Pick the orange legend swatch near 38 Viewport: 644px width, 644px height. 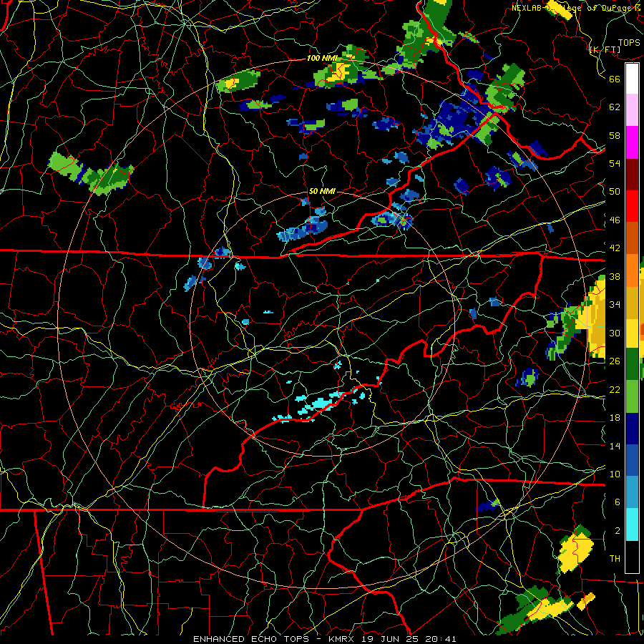tap(632, 270)
